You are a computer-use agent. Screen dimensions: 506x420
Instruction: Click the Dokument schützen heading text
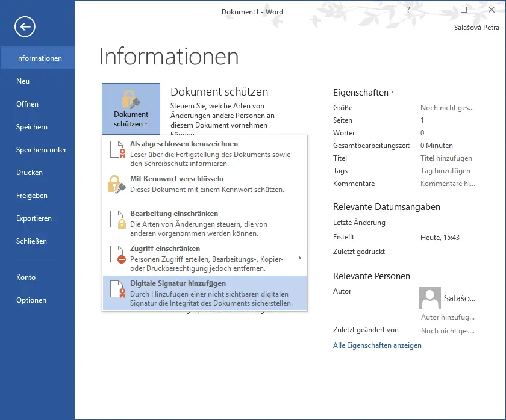click(219, 92)
